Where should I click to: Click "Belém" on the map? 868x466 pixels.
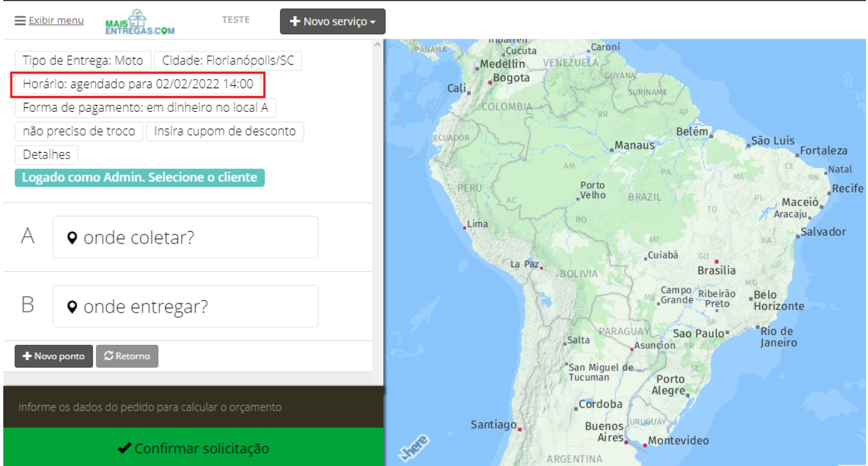692,132
